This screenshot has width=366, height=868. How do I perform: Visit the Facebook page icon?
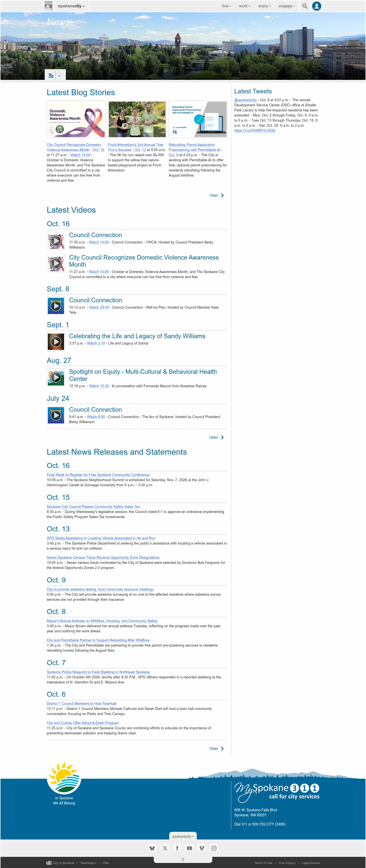(x=177, y=848)
